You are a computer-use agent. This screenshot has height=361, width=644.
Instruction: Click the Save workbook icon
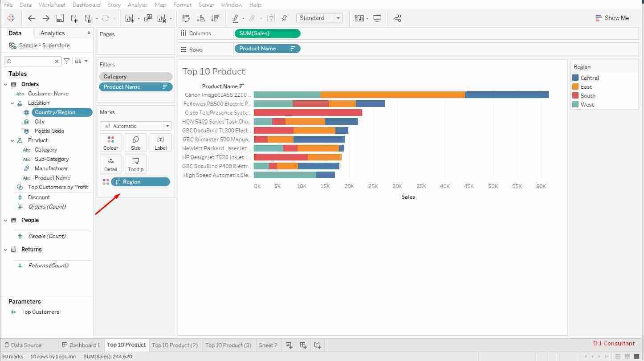60,18
